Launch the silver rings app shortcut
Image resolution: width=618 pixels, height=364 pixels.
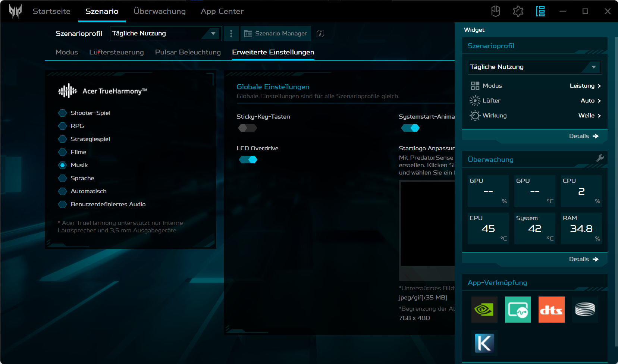coord(585,310)
